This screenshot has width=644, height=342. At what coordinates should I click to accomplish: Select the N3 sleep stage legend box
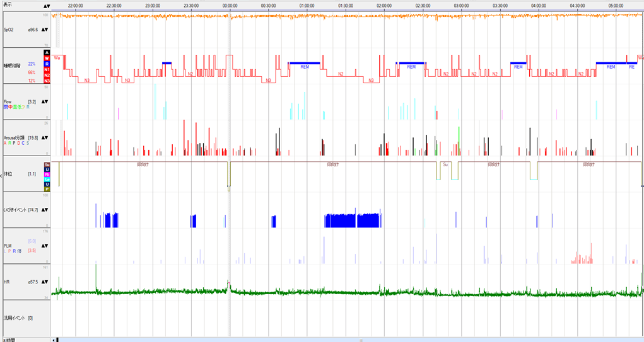click(46, 81)
